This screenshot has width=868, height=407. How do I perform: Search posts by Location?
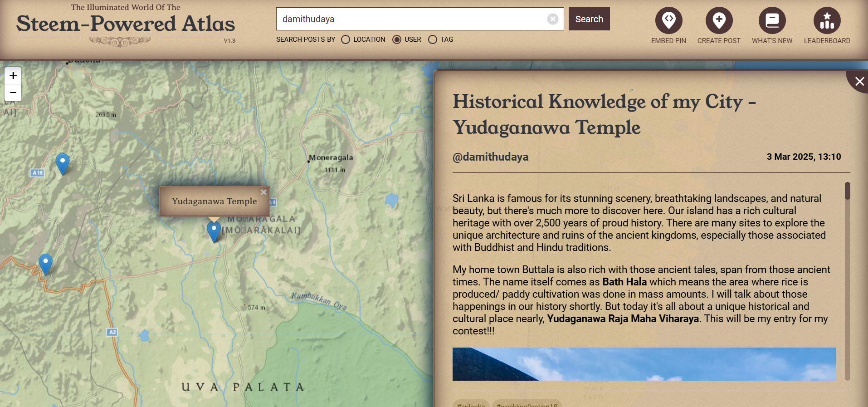point(346,39)
